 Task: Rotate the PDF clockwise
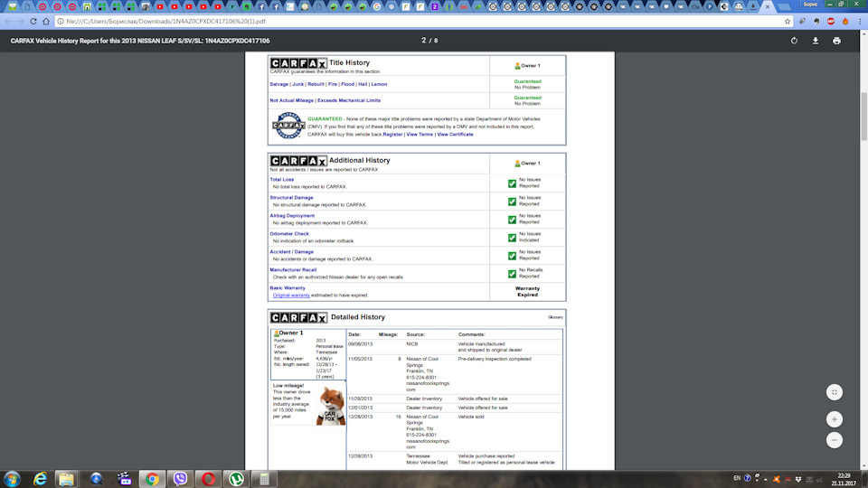pos(794,41)
